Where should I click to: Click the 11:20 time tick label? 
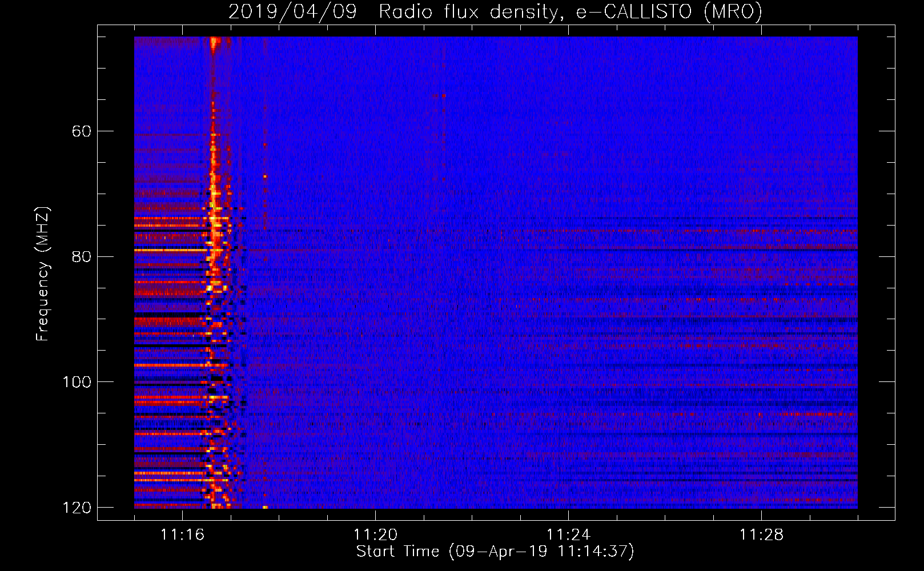375,534
